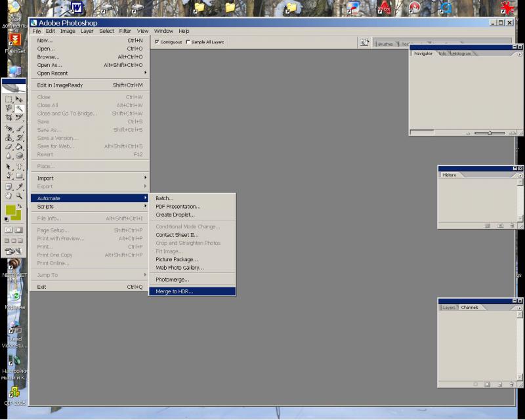The width and height of the screenshot is (525, 420).
Task: Select the Notes tool
Action: coord(9,187)
